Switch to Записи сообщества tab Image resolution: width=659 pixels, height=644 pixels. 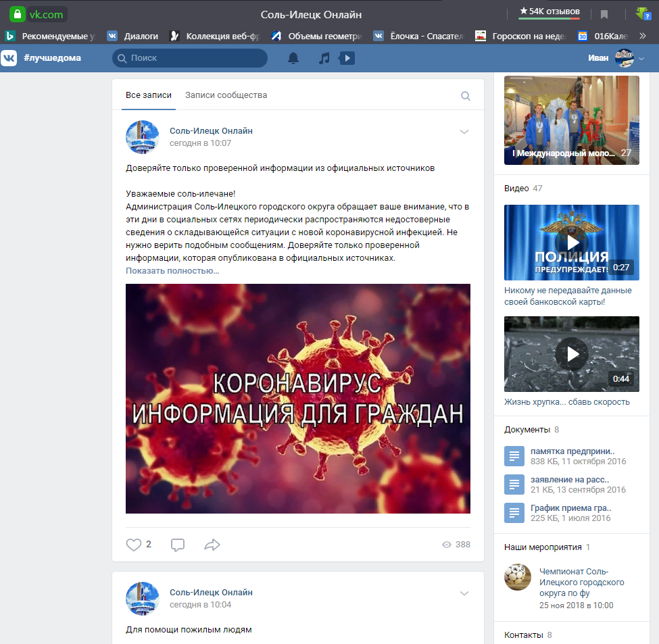tap(226, 95)
